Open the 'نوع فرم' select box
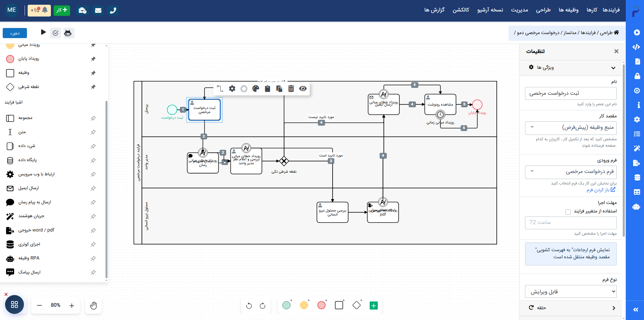 point(571,291)
